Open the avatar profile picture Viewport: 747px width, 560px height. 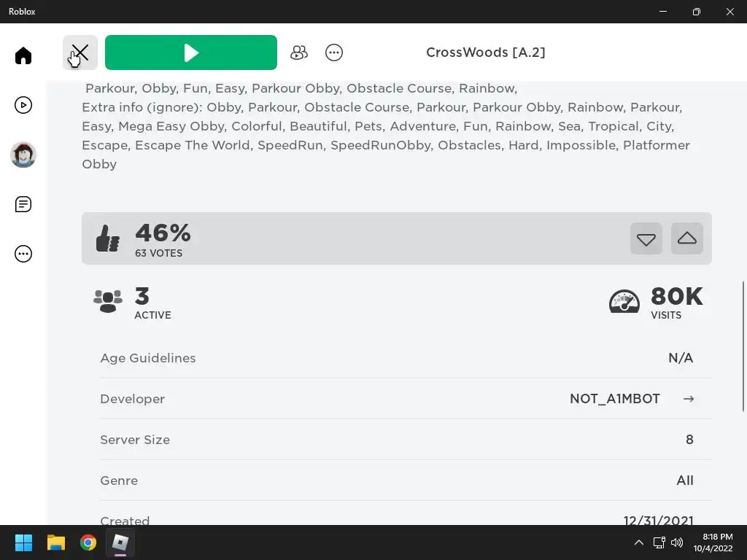(x=23, y=155)
